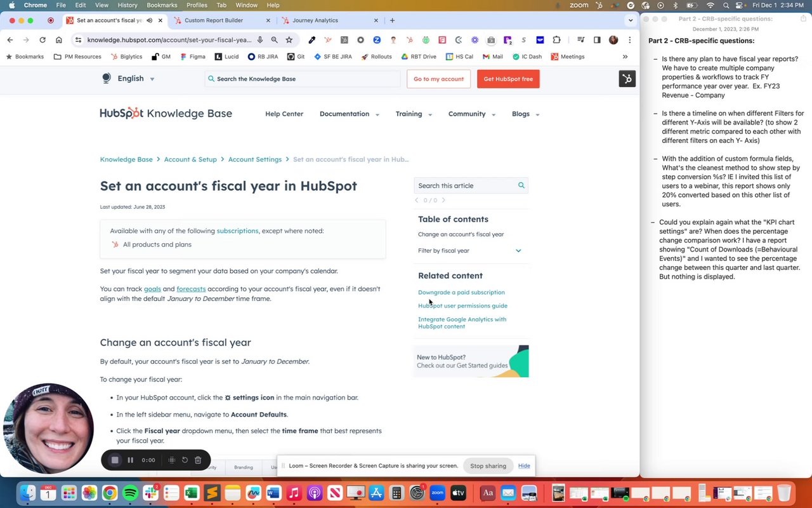The width and height of the screenshot is (812, 508).
Task: Click the New to HubSpot Get Started banner
Action: coord(471,361)
